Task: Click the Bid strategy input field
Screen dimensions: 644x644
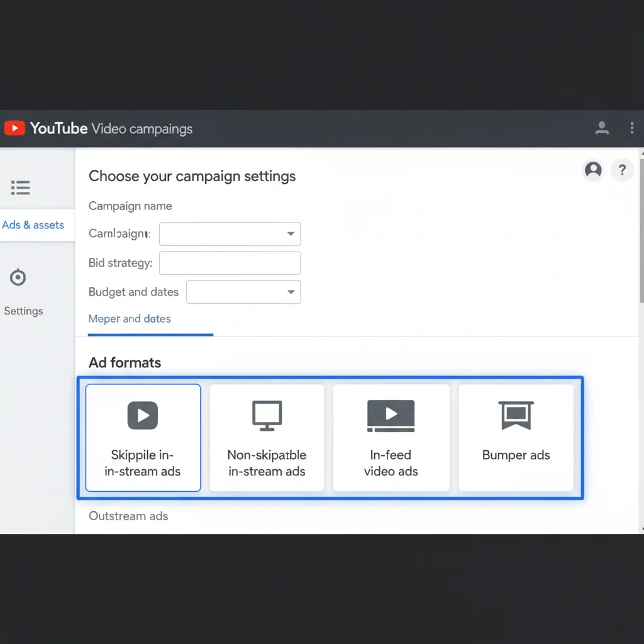Action: [230, 263]
